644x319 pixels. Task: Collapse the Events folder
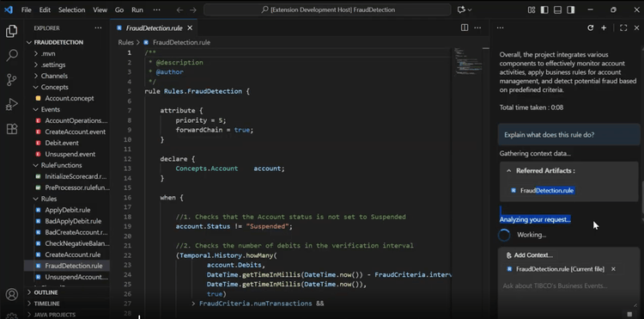pyautogui.click(x=36, y=109)
